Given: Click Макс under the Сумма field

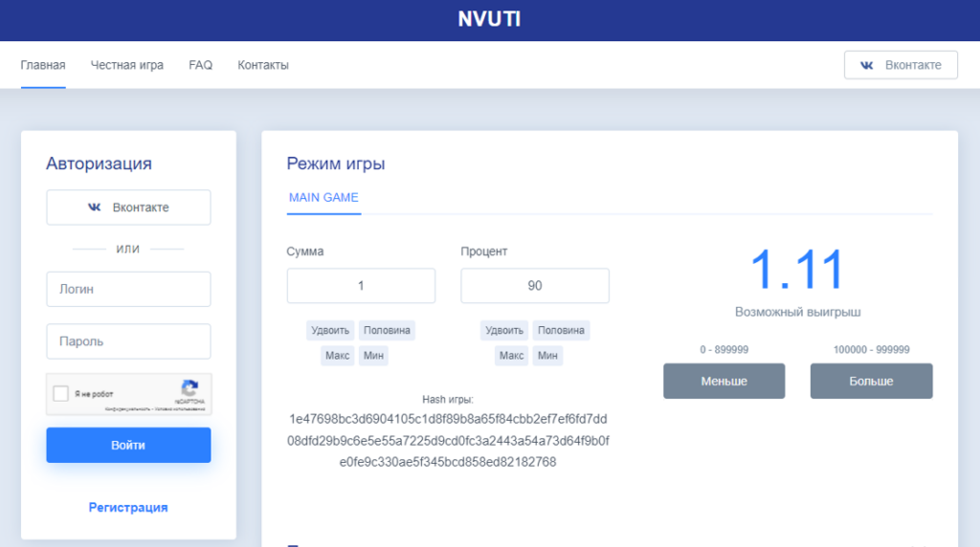Looking at the screenshot, I should pyautogui.click(x=338, y=356).
